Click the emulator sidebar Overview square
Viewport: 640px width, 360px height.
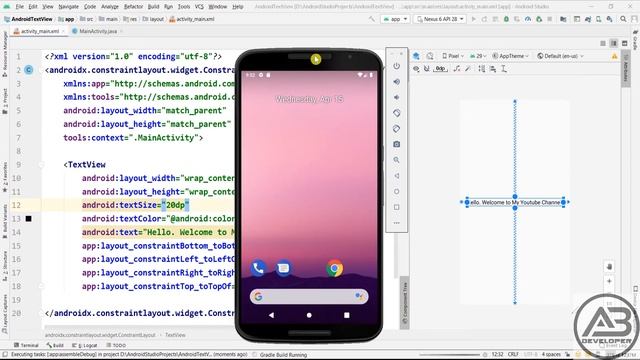pos(396,207)
